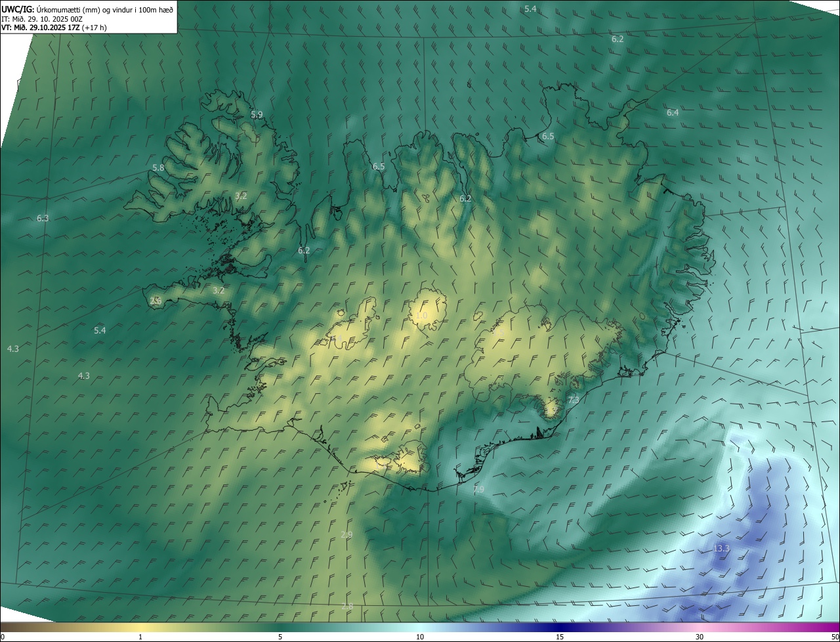Click the 7.9 value near the south coast
Screen dimensions: 840x642
click(478, 489)
